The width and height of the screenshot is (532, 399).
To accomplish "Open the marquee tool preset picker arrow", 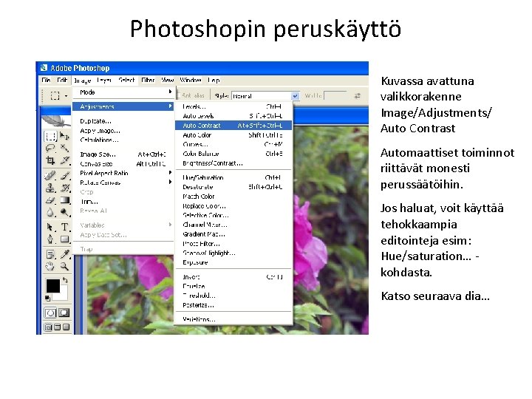I will [x=66, y=96].
